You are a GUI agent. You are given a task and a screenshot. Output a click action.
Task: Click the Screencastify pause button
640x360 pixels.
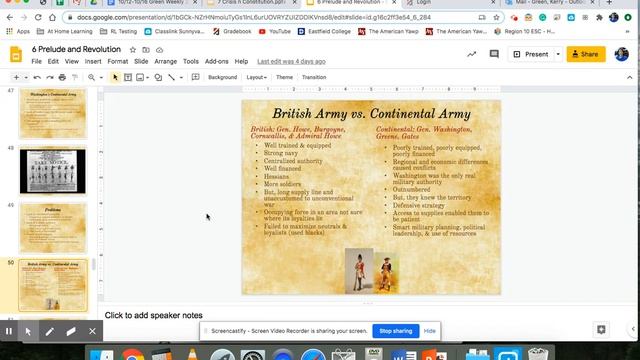click(x=9, y=331)
